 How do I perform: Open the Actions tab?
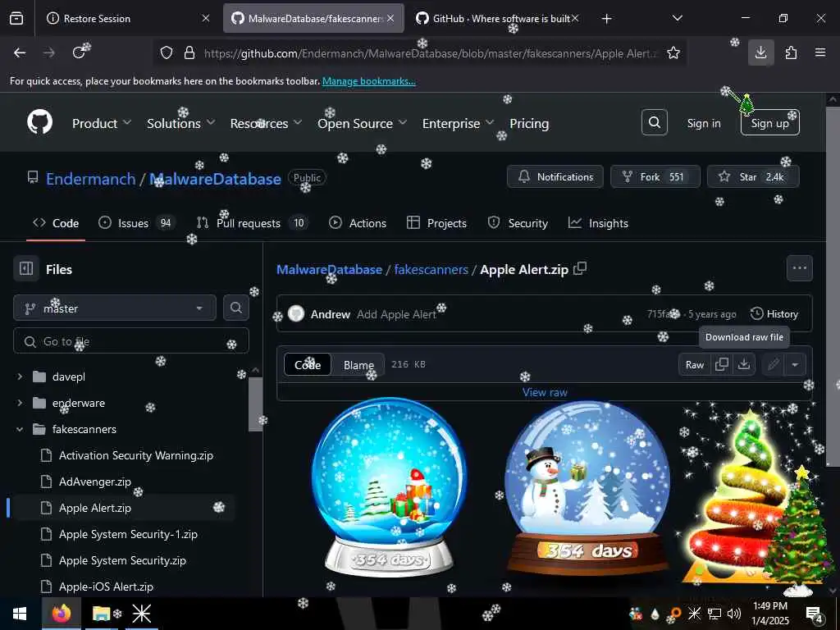coord(358,223)
